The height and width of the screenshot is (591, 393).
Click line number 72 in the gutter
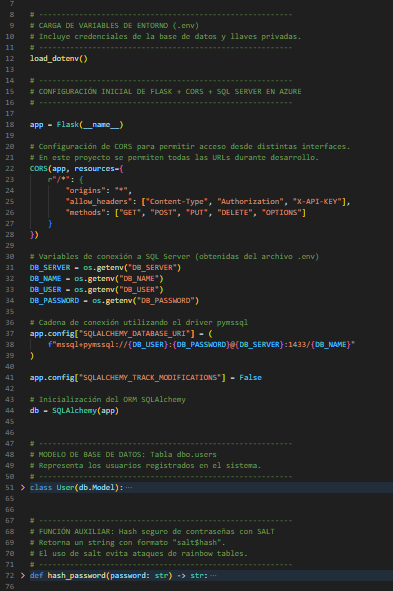[10, 576]
